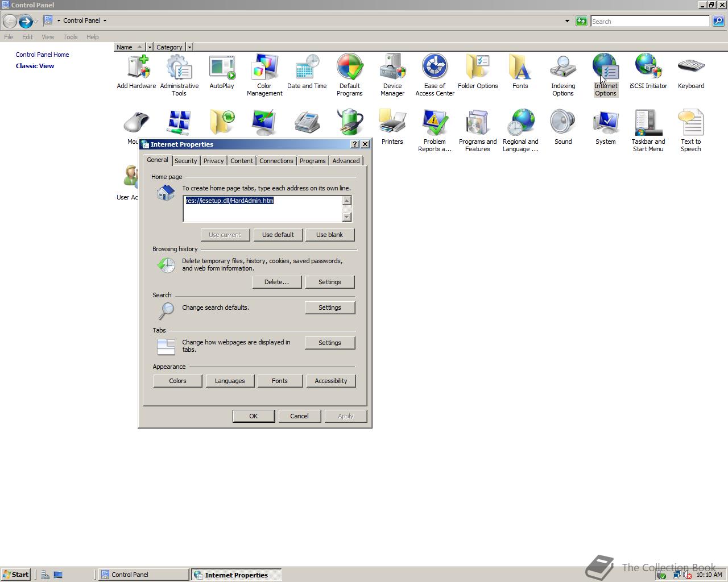This screenshot has width=728, height=582.
Task: Open Device Manager icon
Action: 392,75
